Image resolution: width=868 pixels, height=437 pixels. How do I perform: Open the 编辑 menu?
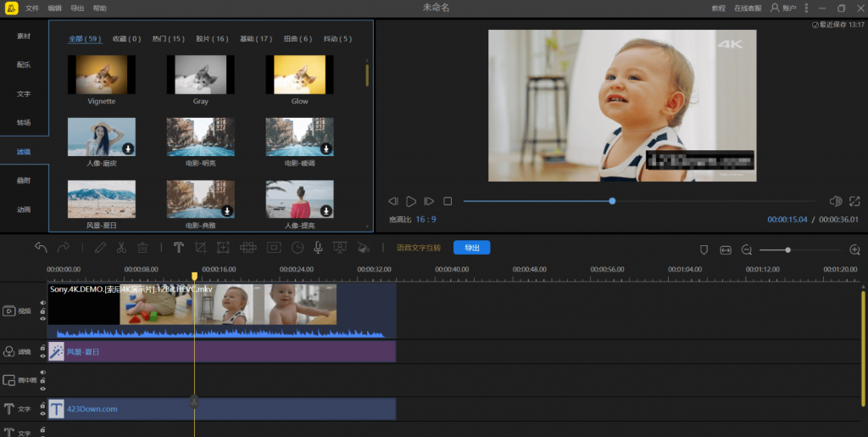[x=55, y=8]
